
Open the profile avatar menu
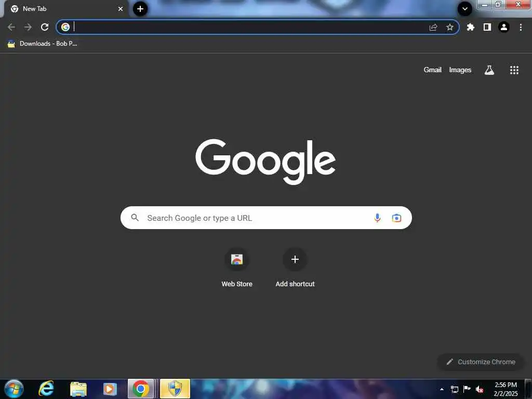tap(504, 27)
